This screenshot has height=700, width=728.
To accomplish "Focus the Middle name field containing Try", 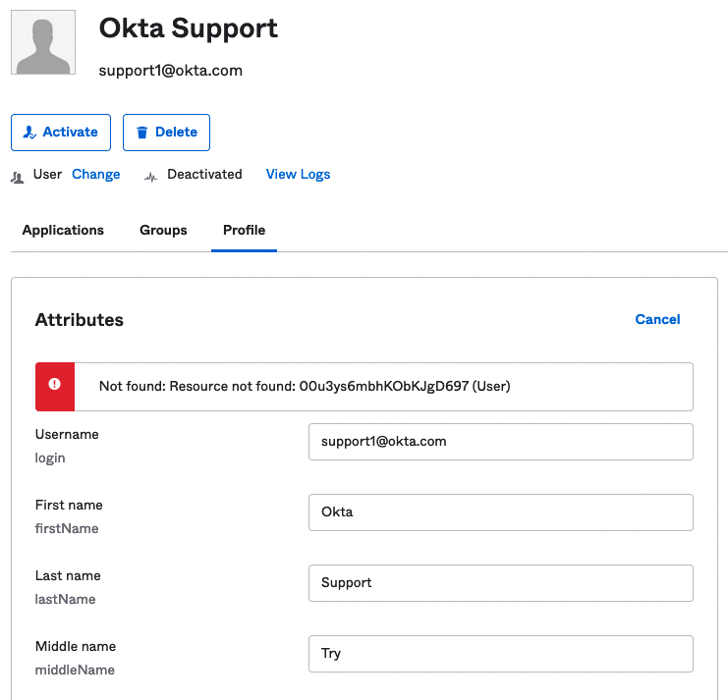I will tap(500, 654).
